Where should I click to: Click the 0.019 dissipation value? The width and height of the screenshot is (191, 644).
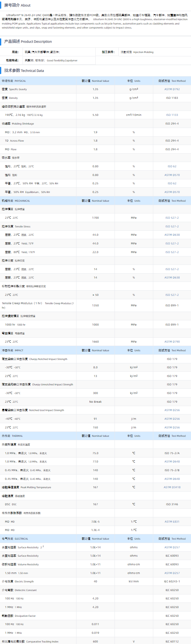95,633
